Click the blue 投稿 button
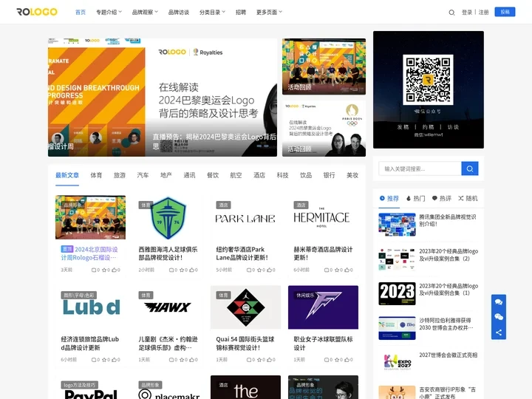The height and width of the screenshot is (399, 532). pyautogui.click(x=505, y=12)
